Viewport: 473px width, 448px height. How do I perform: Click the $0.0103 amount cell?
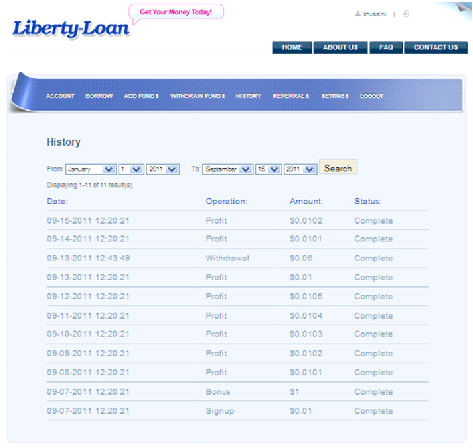(x=306, y=334)
